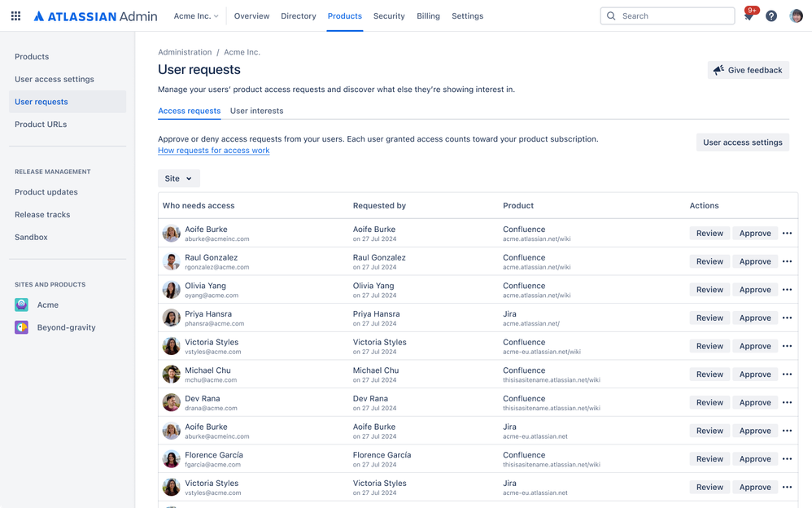
Task: Open more actions for Michael Chu row
Action: (x=787, y=374)
